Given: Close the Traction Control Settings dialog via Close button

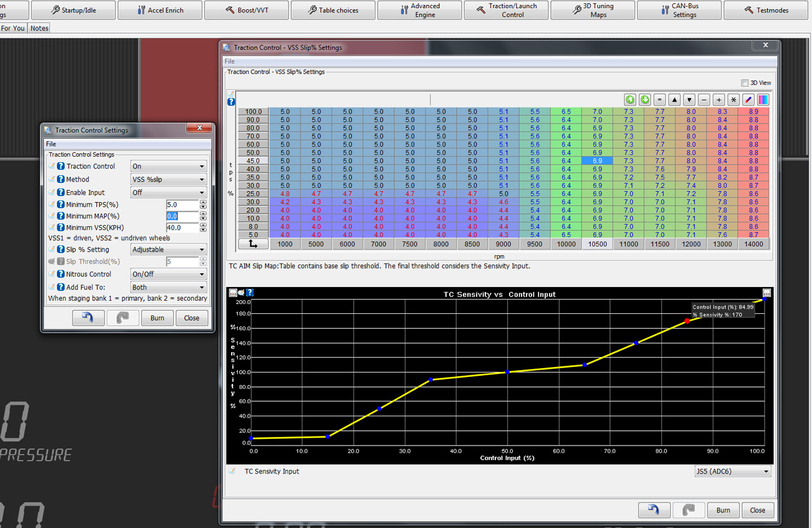Looking at the screenshot, I should tap(191, 318).
